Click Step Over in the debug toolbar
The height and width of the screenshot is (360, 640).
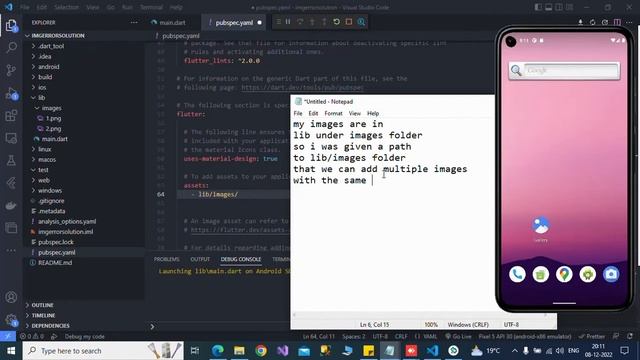click(300, 22)
